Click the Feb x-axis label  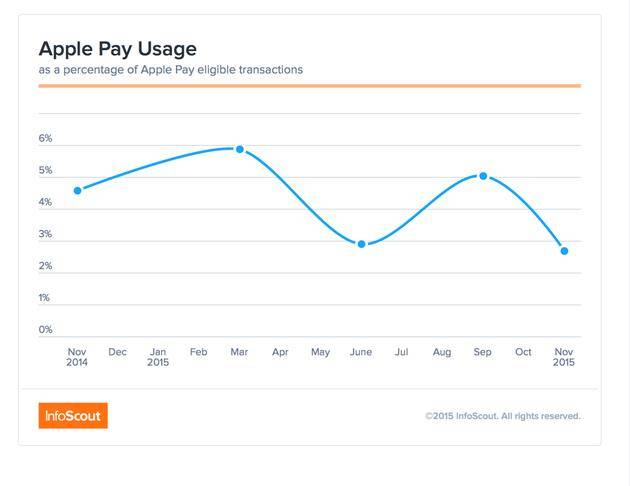[x=198, y=352]
